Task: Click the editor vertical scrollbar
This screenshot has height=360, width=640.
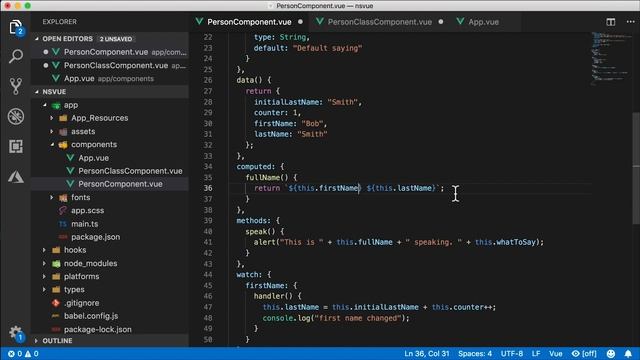Action: pos(636,168)
